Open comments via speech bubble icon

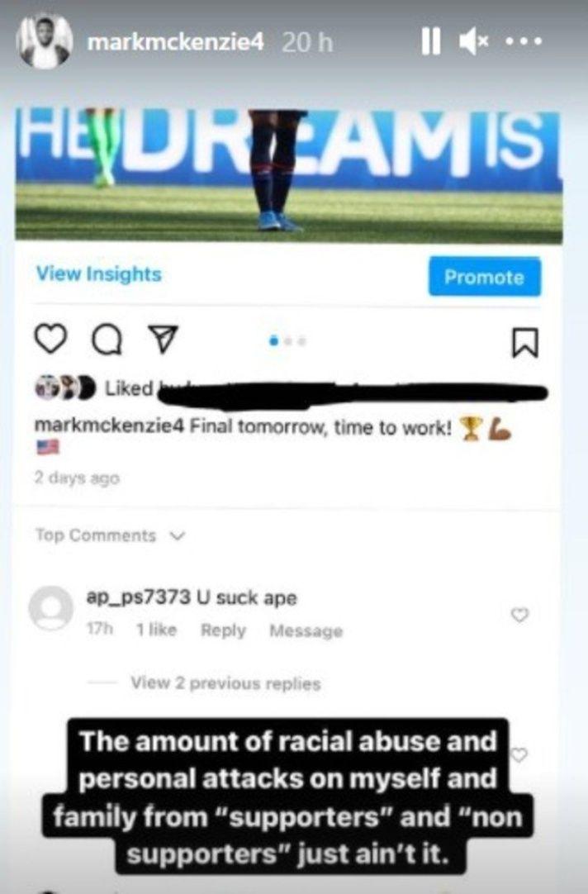107,340
